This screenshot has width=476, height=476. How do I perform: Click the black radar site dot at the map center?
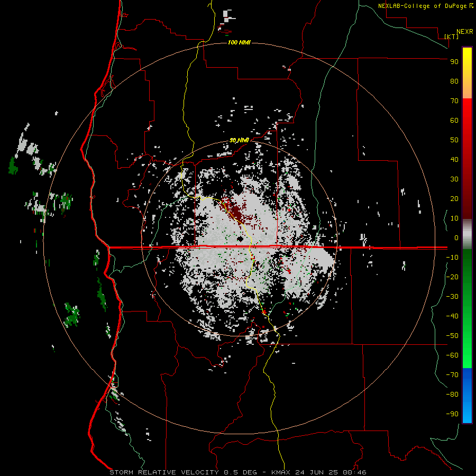240,239
